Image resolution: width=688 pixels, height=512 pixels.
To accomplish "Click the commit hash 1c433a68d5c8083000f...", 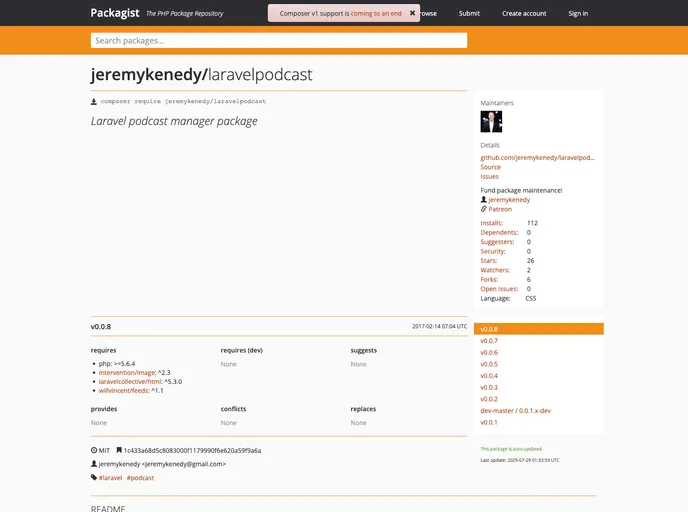I will [x=192, y=451].
